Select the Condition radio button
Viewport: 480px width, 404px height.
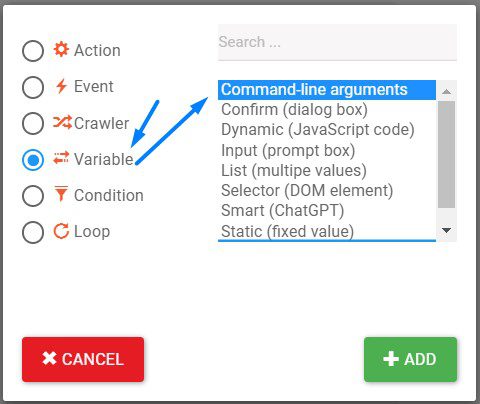(33, 196)
